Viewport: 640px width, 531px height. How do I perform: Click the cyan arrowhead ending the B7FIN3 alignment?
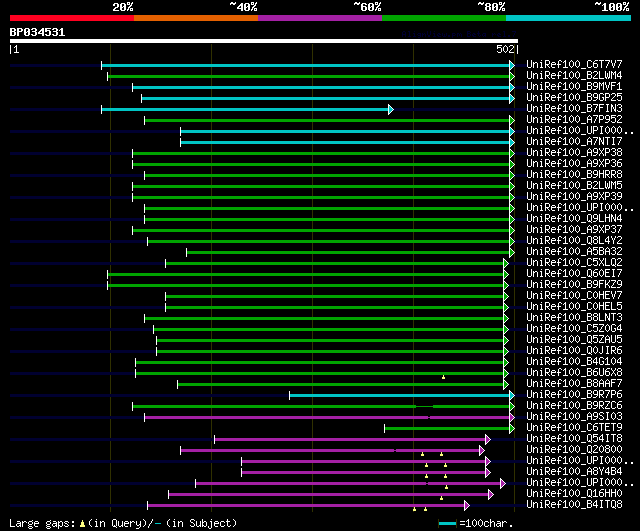pos(391,109)
